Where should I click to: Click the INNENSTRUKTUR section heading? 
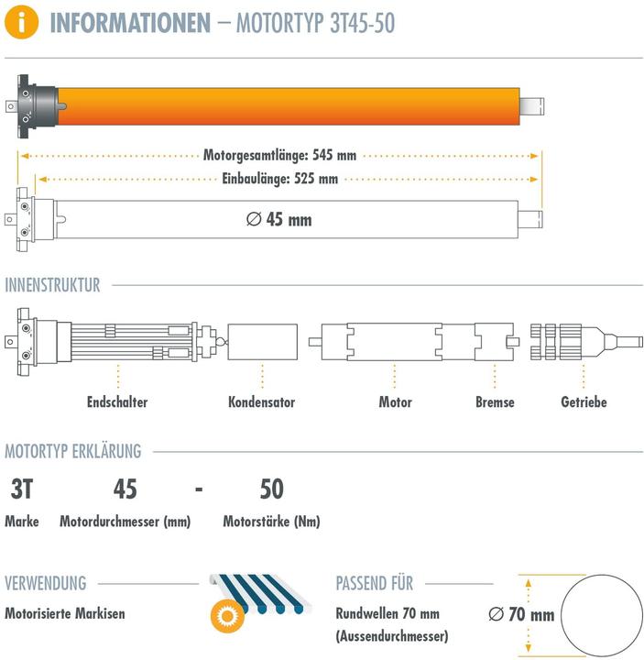[x=52, y=285]
